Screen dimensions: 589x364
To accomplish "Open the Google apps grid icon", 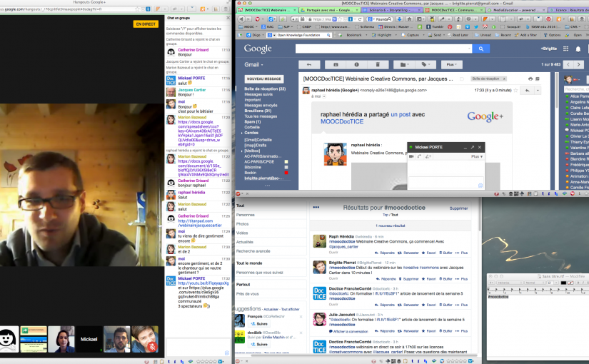I will [x=565, y=49].
